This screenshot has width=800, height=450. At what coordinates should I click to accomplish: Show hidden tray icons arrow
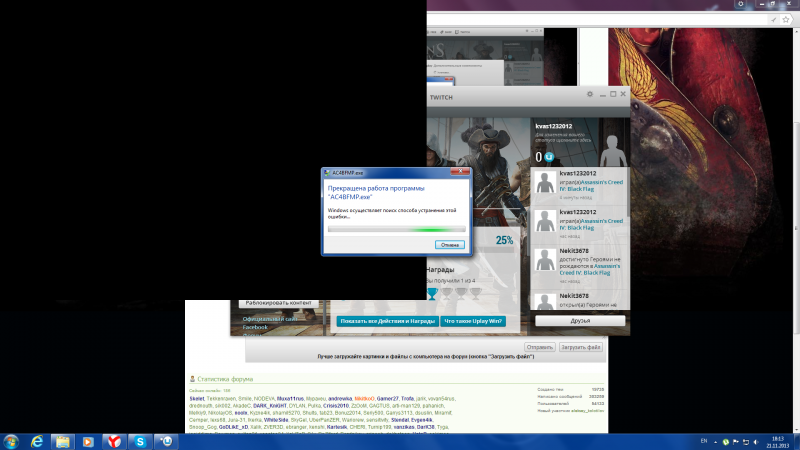pyautogui.click(x=715, y=442)
